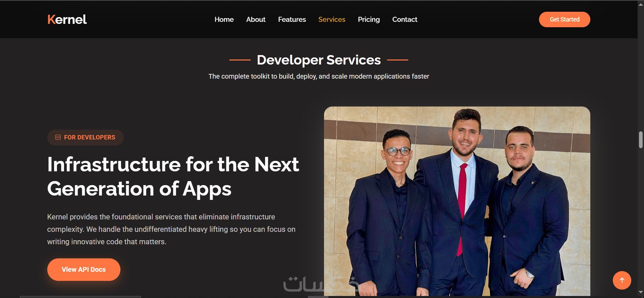The width and height of the screenshot is (644, 298).
Task: Click the complete toolkit subtitle text
Action: 319,76
